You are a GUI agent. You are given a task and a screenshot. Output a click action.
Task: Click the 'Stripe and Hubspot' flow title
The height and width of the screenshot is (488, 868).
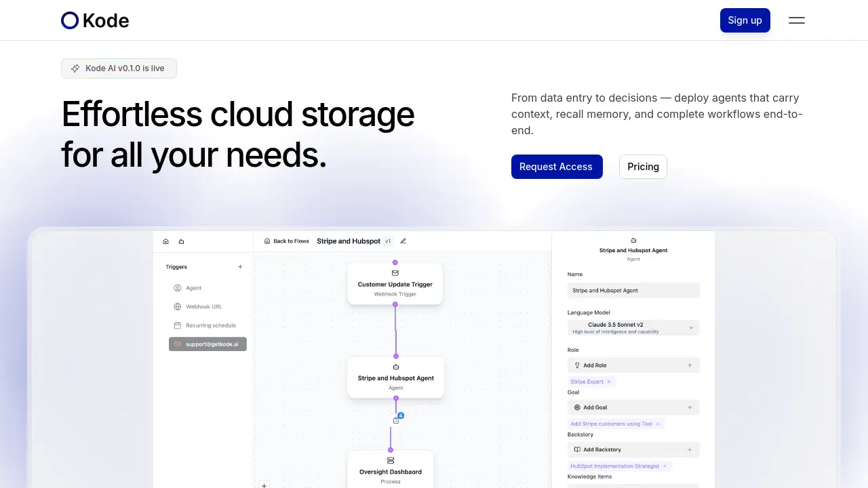349,241
